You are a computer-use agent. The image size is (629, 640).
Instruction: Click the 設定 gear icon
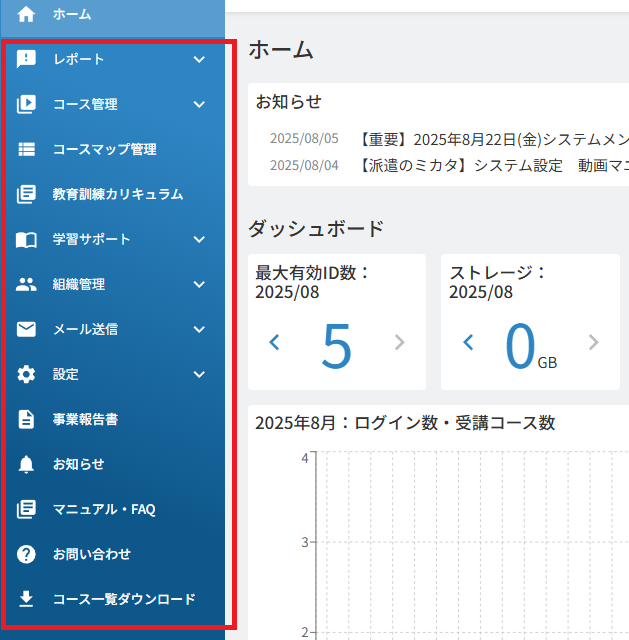26,374
